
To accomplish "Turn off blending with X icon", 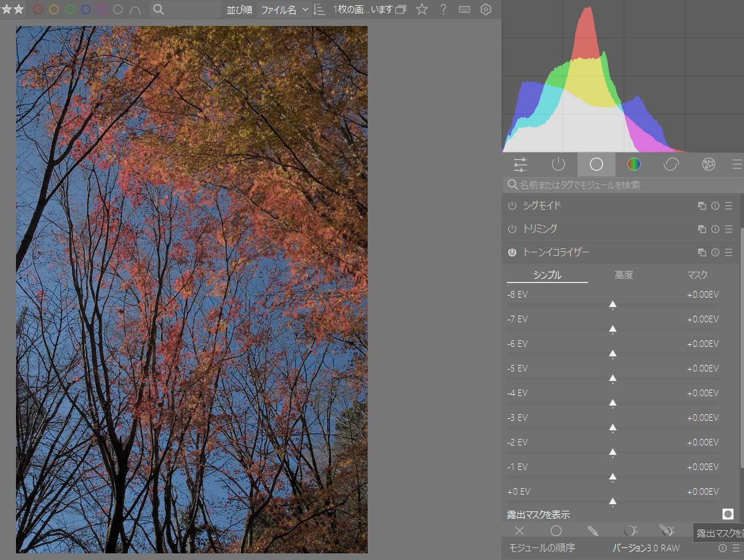I will (520, 531).
